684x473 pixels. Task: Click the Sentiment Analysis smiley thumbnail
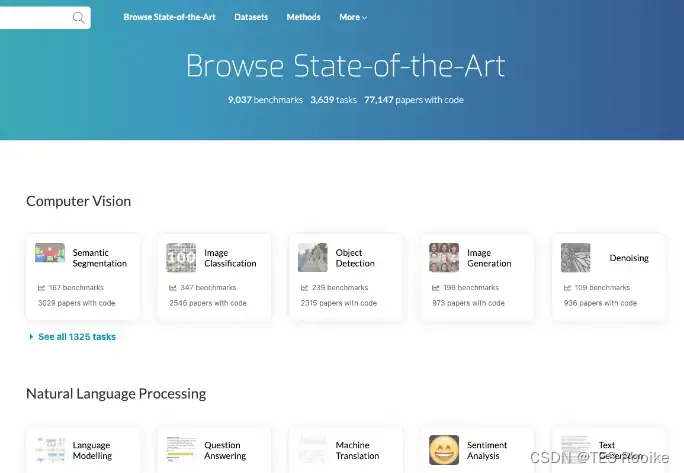444,450
